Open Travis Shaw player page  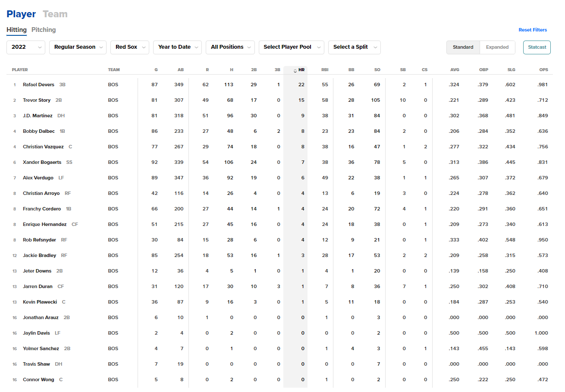click(37, 364)
